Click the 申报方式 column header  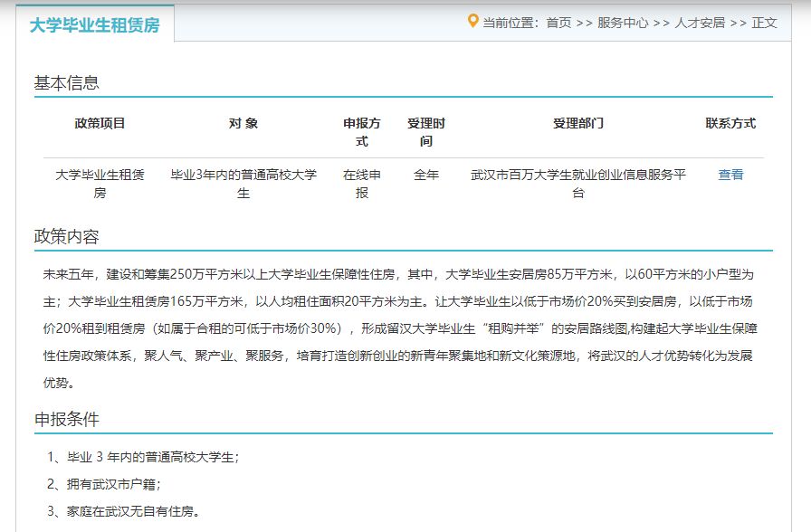(x=361, y=132)
